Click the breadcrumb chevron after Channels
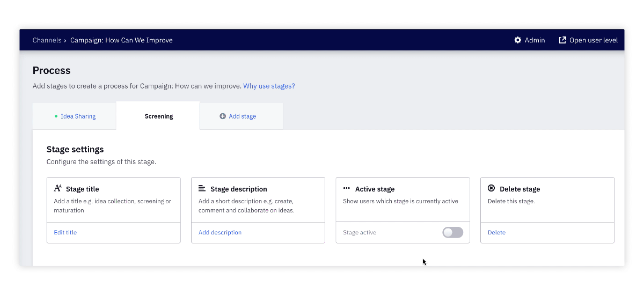The height and width of the screenshot is (295, 644). 65,40
